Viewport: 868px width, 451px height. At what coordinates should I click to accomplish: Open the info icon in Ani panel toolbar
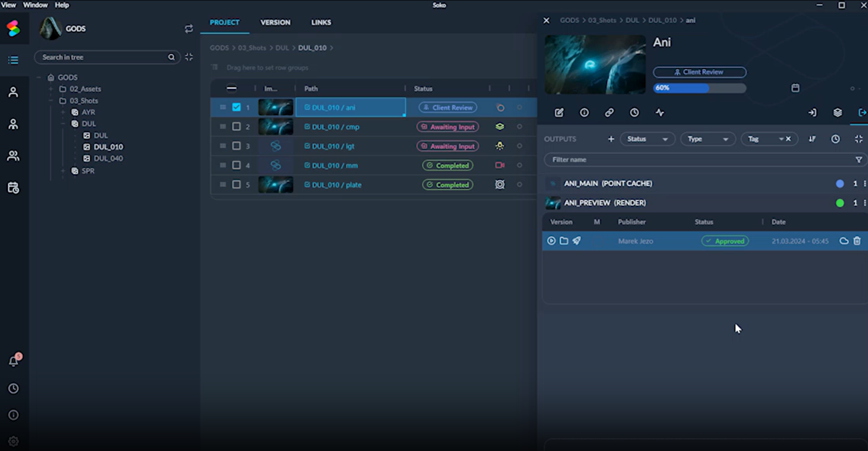584,113
